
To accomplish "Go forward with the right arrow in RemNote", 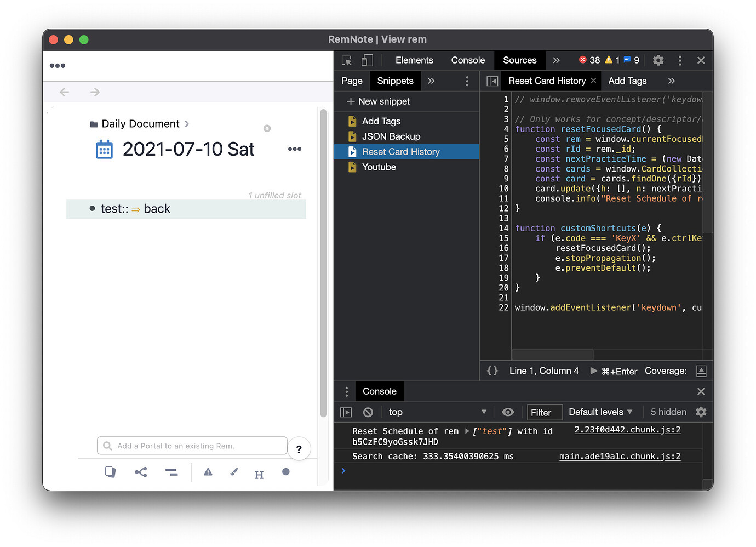I will pyautogui.click(x=95, y=92).
